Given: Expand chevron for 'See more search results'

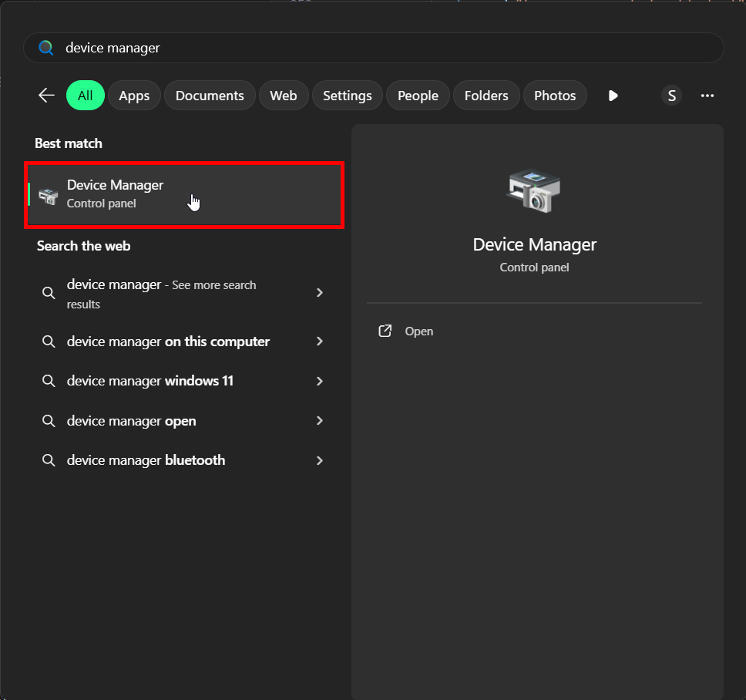Looking at the screenshot, I should [320, 293].
